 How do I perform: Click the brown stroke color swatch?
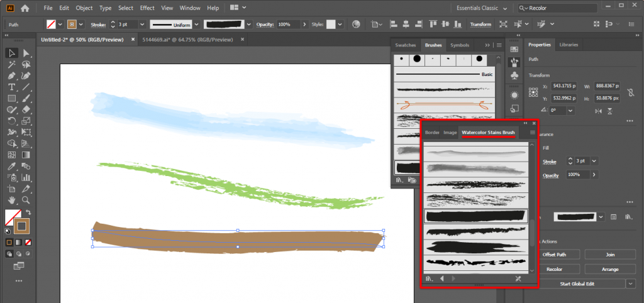tap(21, 225)
